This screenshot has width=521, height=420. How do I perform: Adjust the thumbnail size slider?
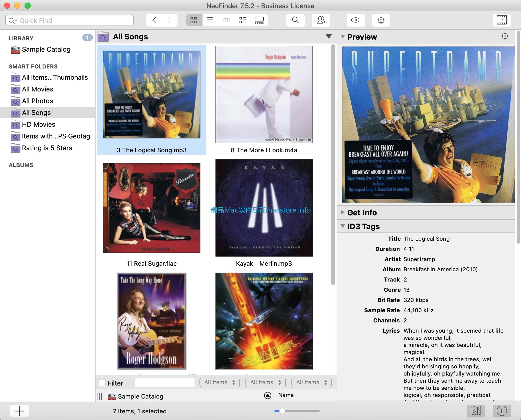[x=282, y=411]
